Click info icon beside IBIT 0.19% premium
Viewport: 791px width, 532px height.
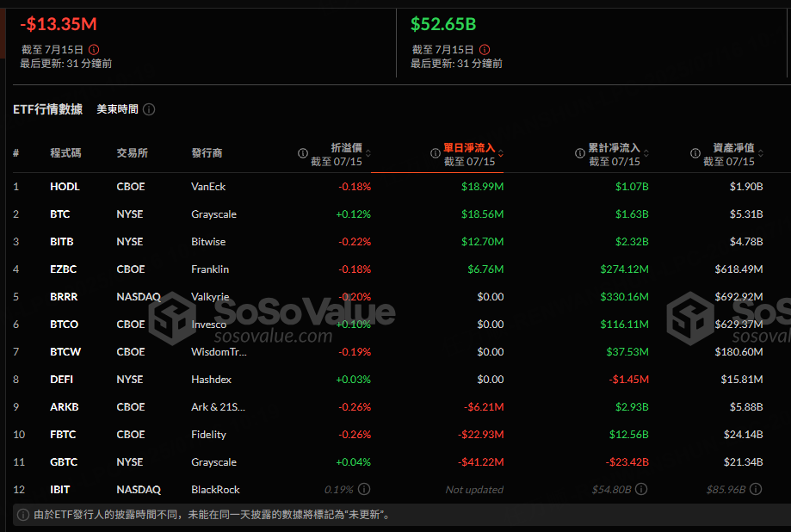[x=364, y=489]
